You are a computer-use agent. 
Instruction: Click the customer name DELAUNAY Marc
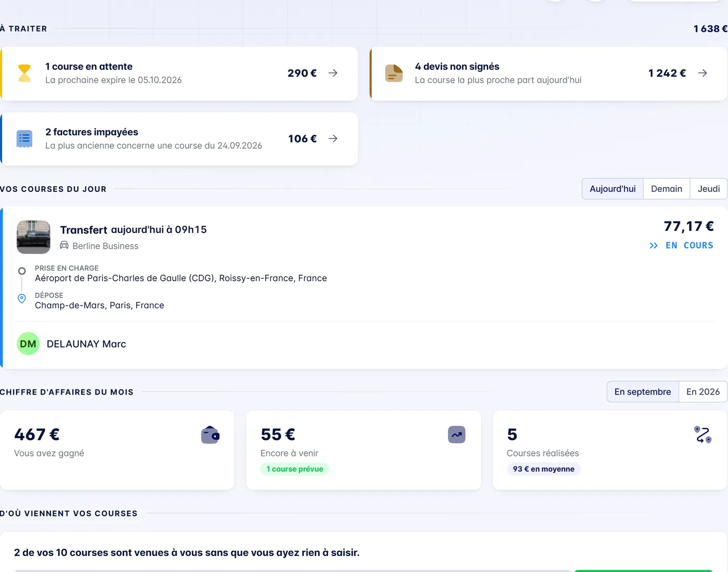[x=86, y=344]
